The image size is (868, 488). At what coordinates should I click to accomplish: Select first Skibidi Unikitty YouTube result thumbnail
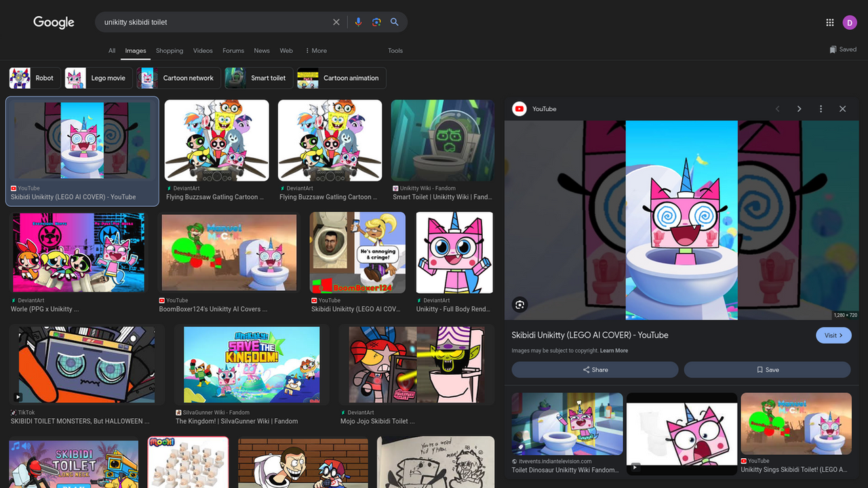click(x=82, y=141)
